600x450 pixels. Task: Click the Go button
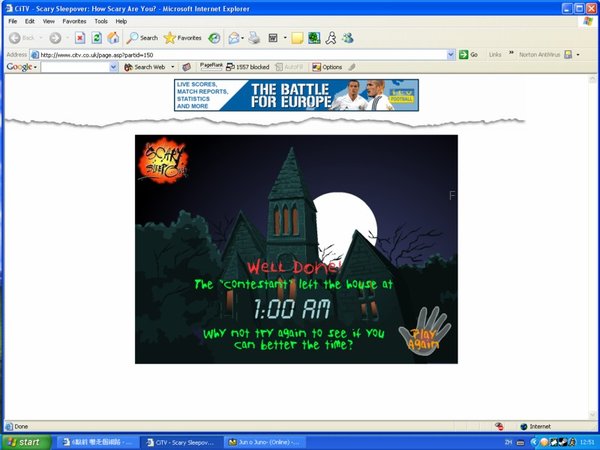468,55
